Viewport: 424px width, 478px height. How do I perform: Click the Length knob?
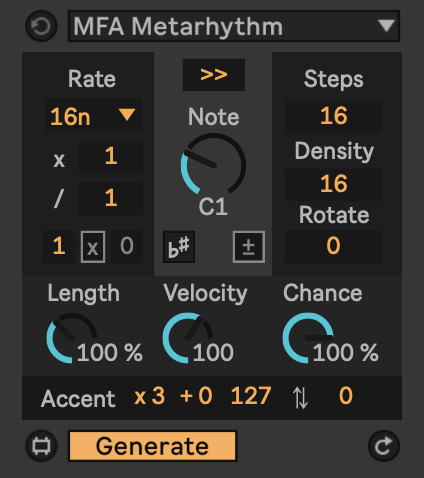point(71,338)
